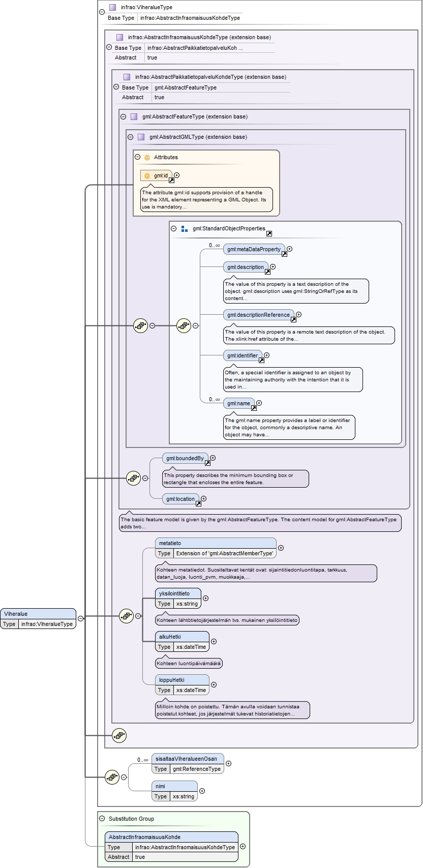Image resolution: width=423 pixels, height=868 pixels.
Task: Click the empty sequence icon below loppuHetki
Action: pyautogui.click(x=119, y=735)
